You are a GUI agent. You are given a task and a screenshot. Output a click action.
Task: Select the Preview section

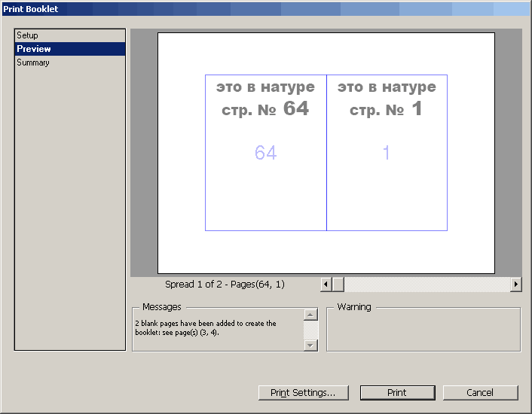(70, 49)
